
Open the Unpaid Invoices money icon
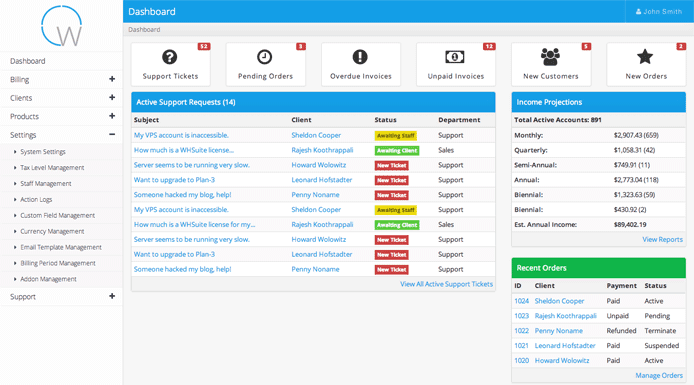click(455, 57)
